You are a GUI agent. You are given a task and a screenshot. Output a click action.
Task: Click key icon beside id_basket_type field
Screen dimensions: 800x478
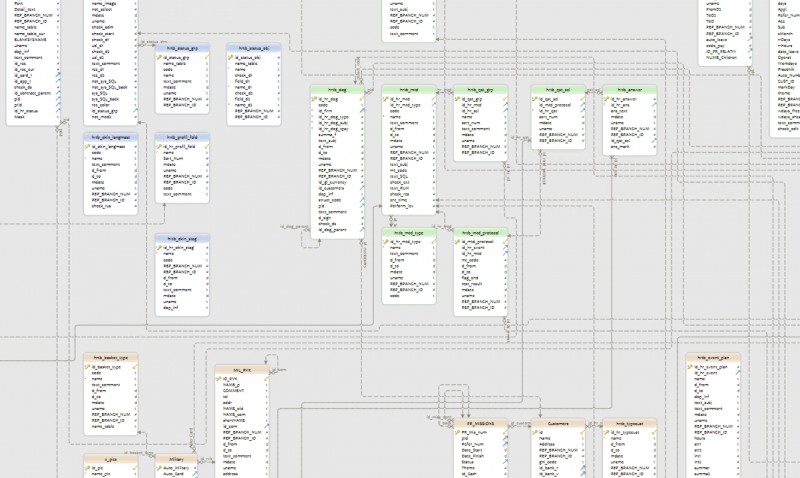click(88, 367)
